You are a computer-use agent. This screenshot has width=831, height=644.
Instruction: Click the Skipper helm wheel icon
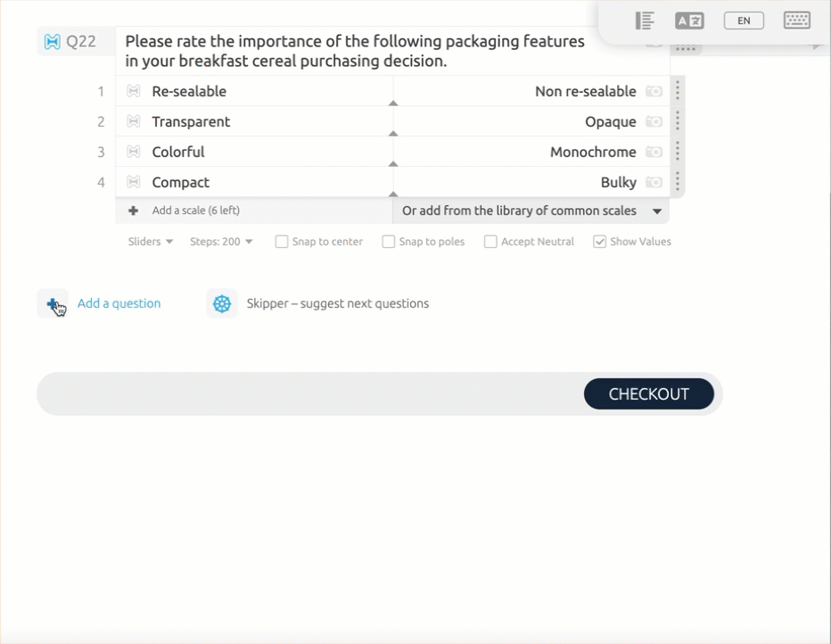click(x=222, y=303)
